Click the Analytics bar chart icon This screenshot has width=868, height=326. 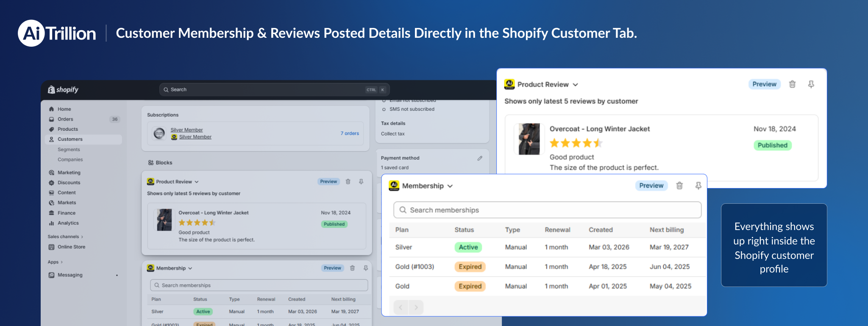(51, 223)
